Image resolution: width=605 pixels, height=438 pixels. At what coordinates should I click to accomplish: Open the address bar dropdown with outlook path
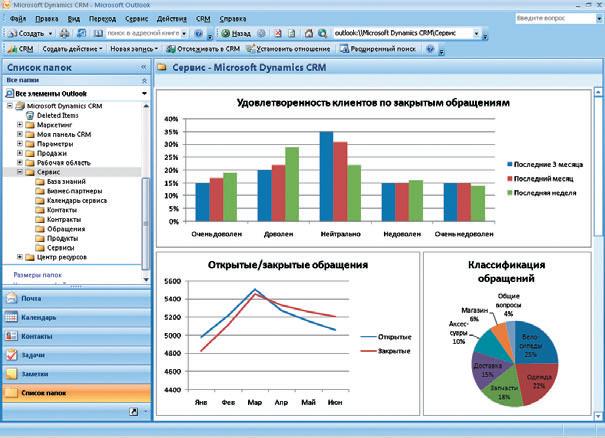pos(477,34)
